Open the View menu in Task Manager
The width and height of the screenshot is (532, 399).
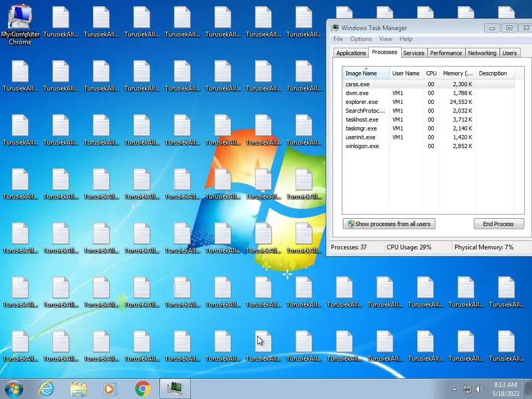(x=385, y=39)
